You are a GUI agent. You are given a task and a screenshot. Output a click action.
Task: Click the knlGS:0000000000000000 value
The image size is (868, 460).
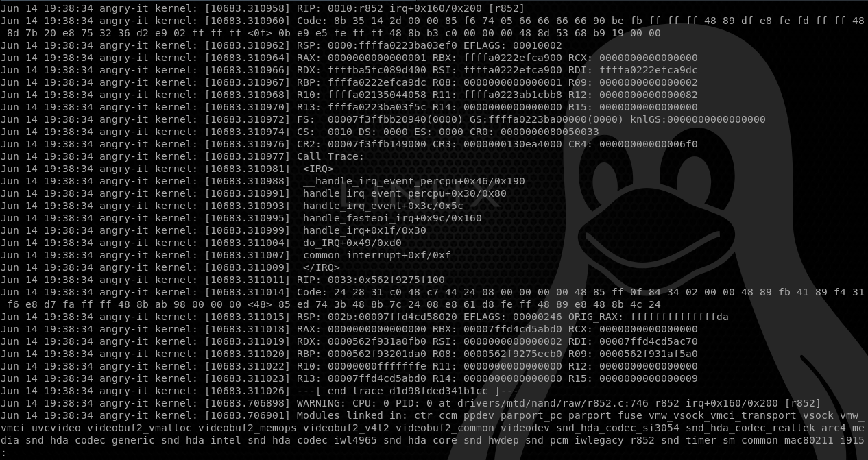coord(698,119)
